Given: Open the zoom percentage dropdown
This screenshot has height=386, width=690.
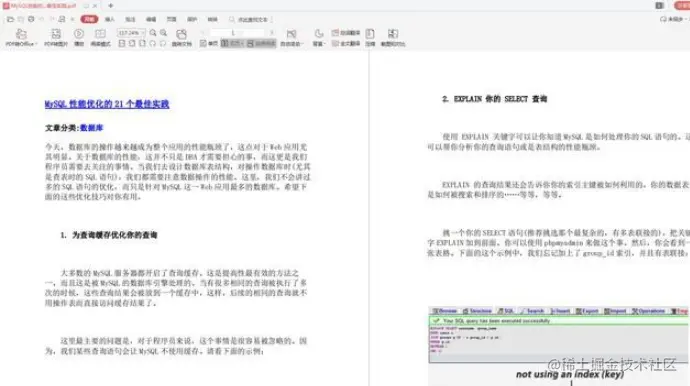Looking at the screenshot, I should [x=143, y=33].
